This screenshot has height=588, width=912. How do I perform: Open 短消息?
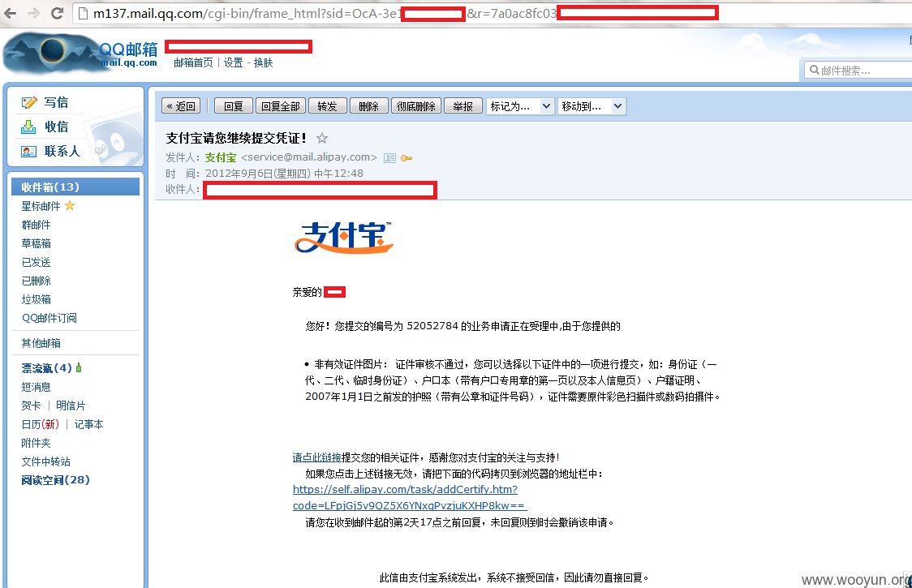(x=36, y=387)
